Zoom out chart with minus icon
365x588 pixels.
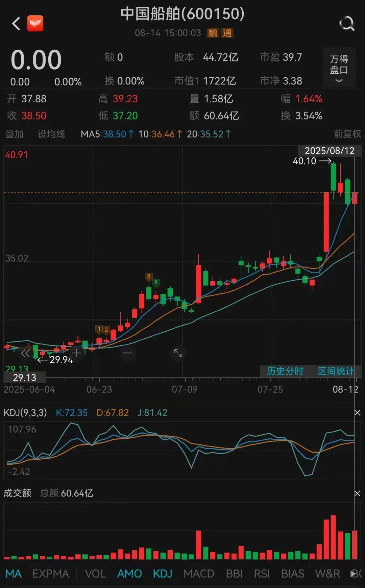127,353
